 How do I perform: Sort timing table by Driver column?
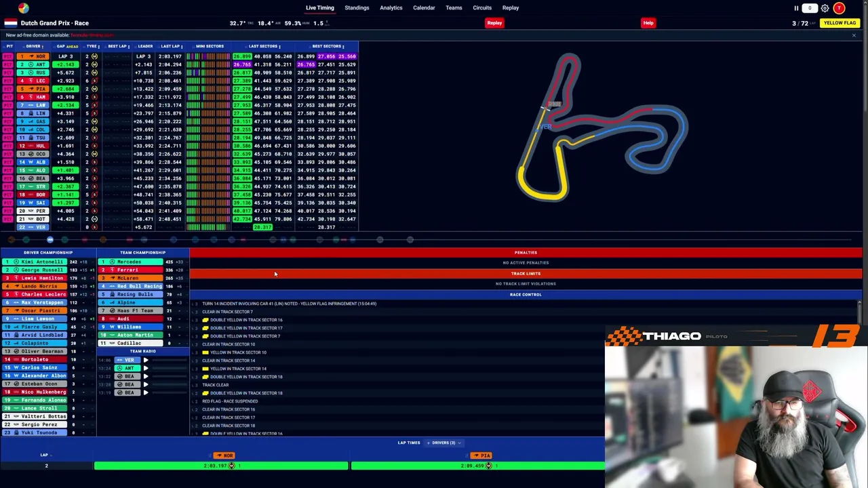34,47
